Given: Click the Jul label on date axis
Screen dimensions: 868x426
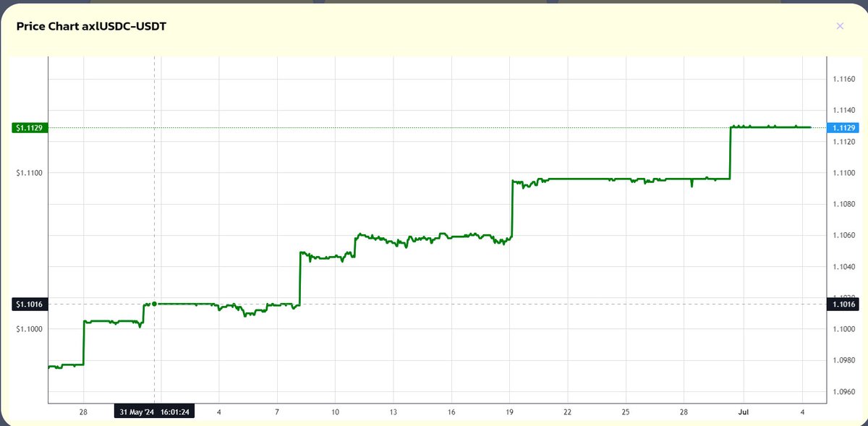Looking at the screenshot, I should pos(745,411).
